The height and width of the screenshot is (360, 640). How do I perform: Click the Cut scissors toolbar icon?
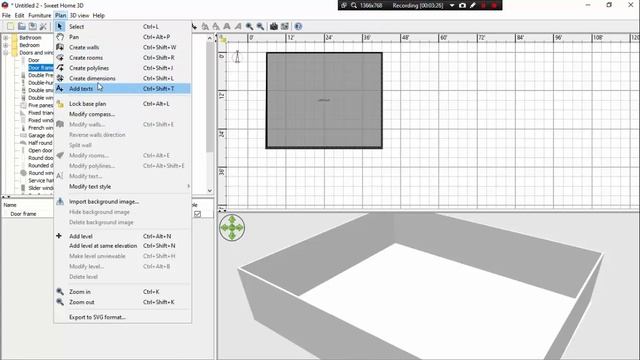43,27
